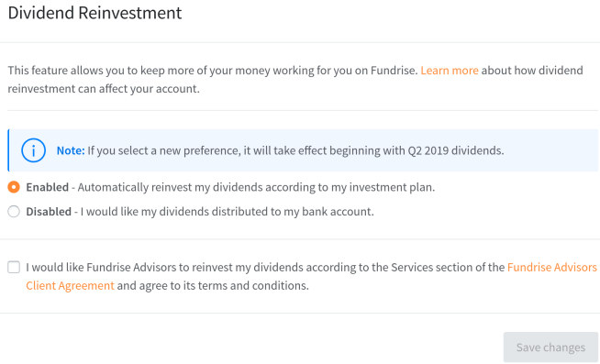Click 'reinvestment can affect your account' text

[104, 89]
